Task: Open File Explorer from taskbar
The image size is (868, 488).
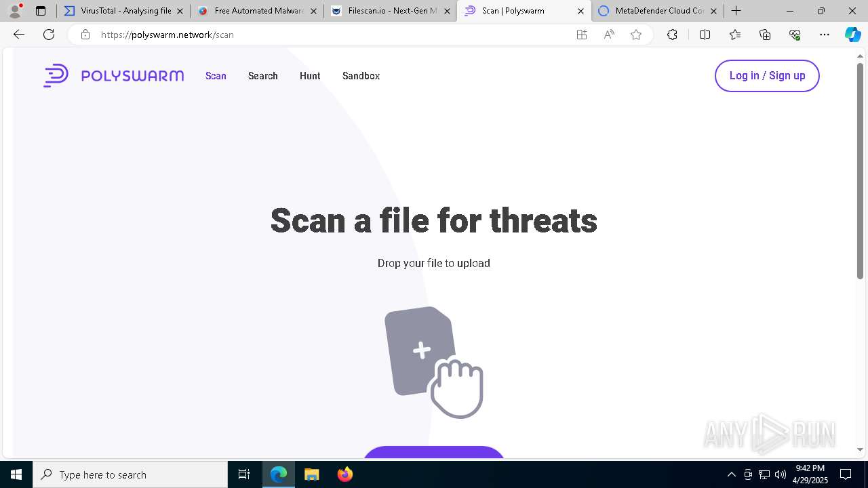Action: click(x=311, y=474)
